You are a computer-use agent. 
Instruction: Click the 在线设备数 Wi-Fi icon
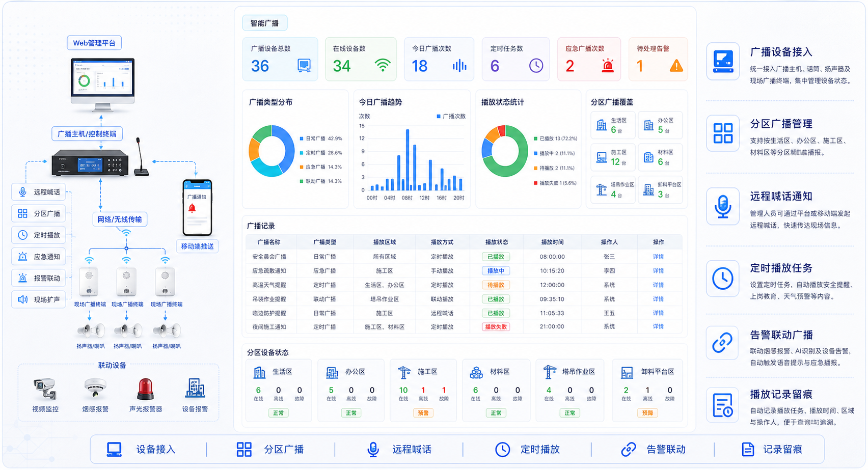click(383, 66)
